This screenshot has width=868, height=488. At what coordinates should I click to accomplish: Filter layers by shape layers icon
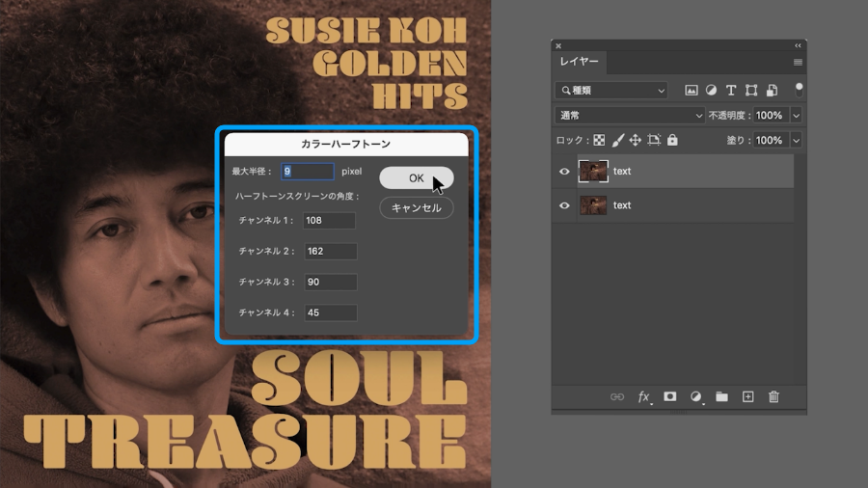(x=751, y=91)
